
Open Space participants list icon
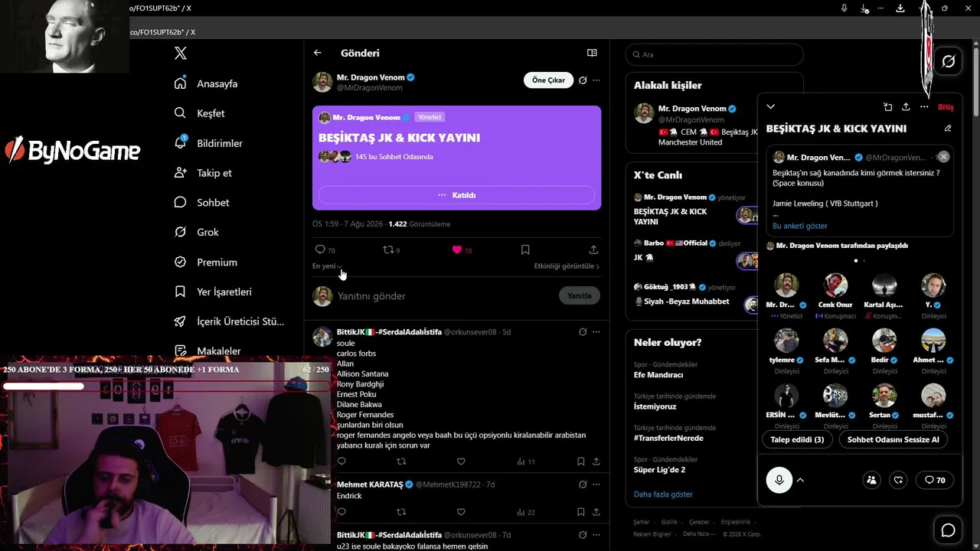point(871,480)
